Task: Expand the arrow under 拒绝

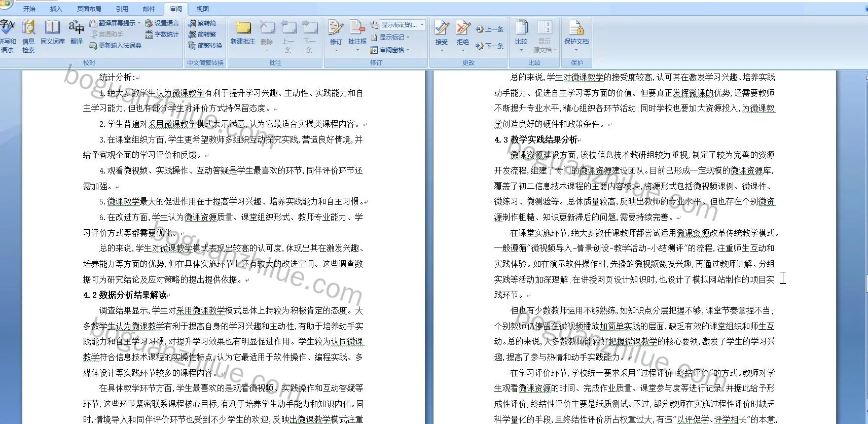Action: tap(462, 50)
